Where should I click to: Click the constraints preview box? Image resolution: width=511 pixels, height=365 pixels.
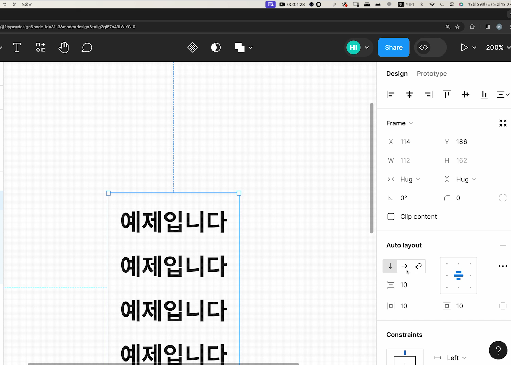[405, 357]
